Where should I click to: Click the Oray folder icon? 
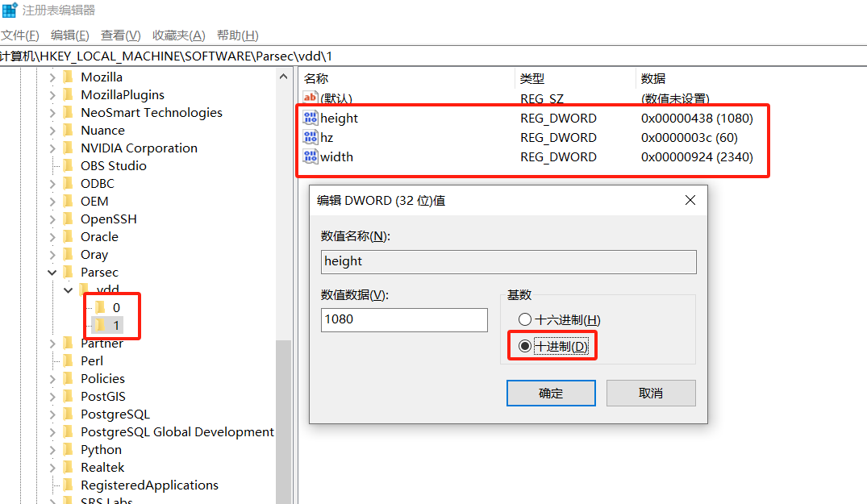pos(69,254)
